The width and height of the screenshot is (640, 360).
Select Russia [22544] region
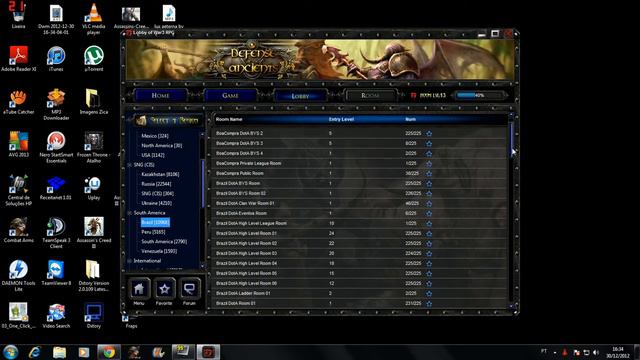(156, 184)
